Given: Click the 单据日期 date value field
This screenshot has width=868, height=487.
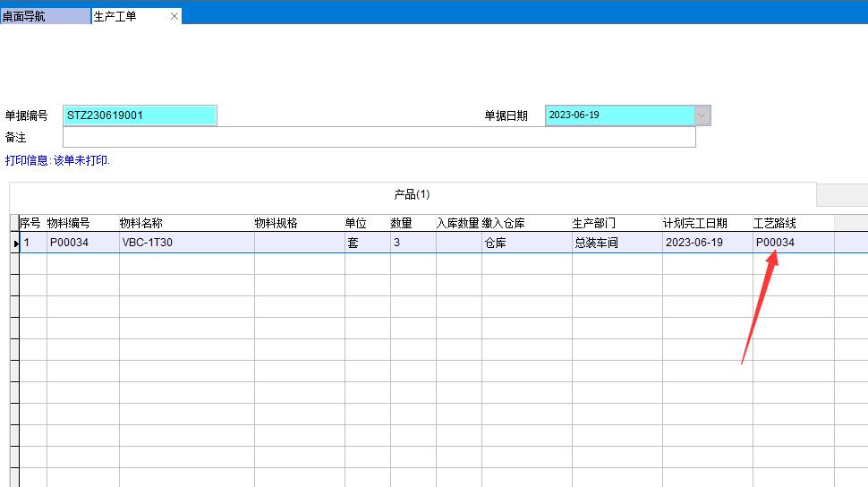Looking at the screenshot, I should 619,115.
